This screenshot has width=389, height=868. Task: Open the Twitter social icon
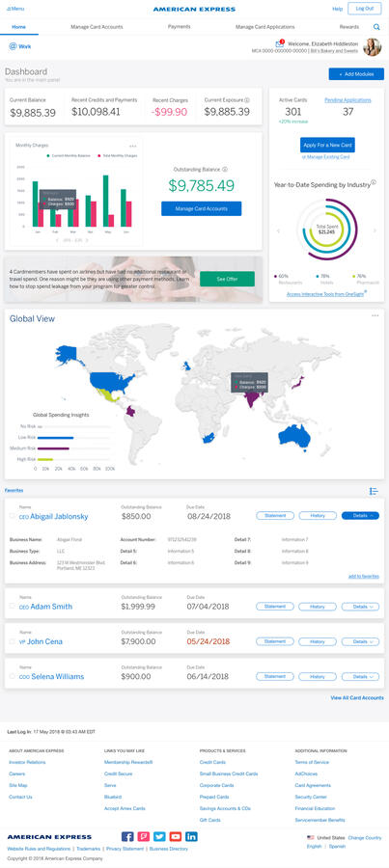click(159, 836)
